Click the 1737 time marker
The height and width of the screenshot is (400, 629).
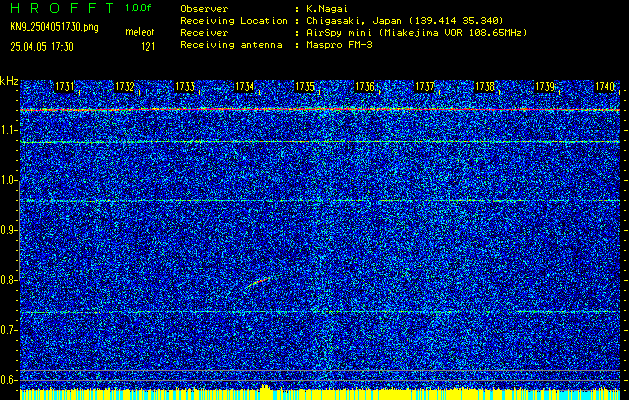click(425, 87)
